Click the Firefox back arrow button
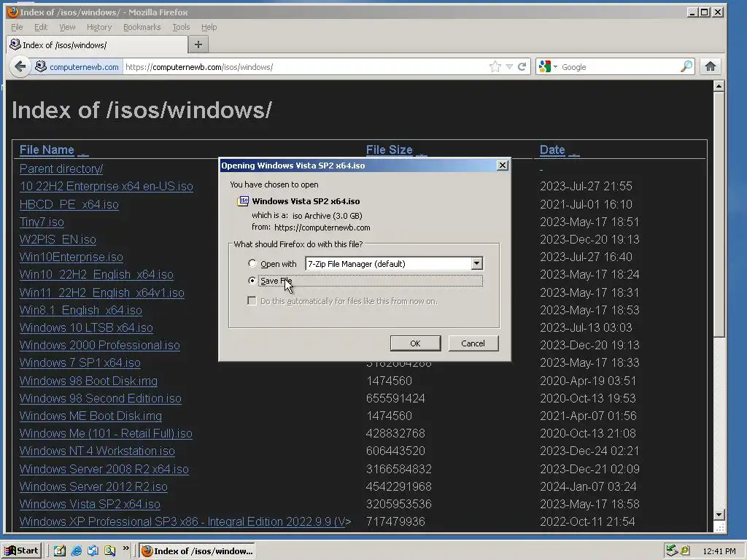Image resolution: width=747 pixels, height=560 pixels. pos(20,66)
